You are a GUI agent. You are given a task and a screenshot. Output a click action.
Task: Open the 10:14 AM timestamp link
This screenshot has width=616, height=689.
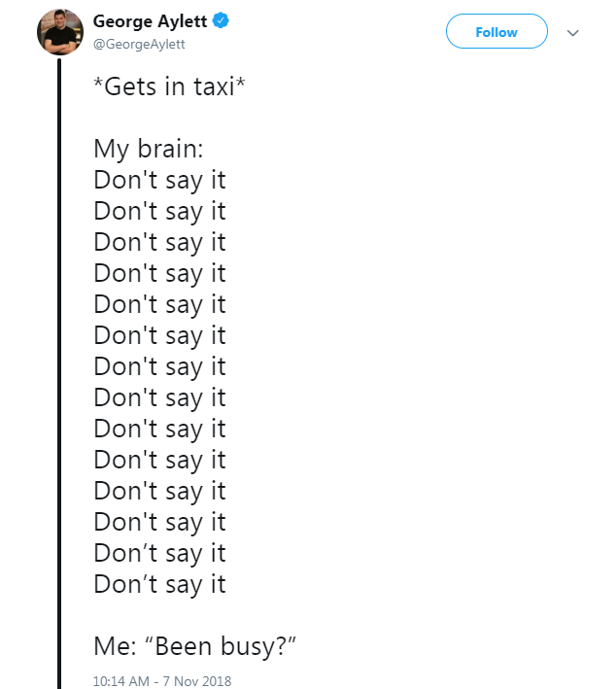120,681
